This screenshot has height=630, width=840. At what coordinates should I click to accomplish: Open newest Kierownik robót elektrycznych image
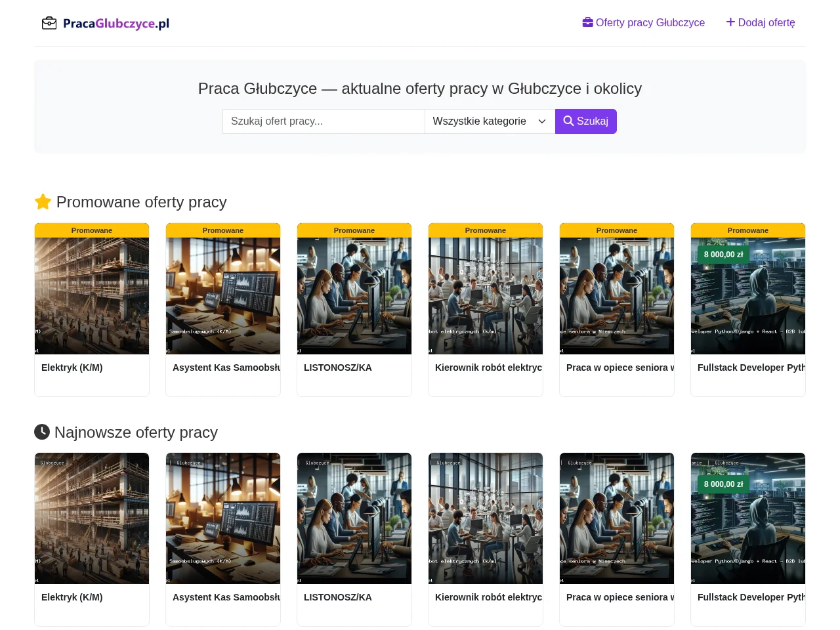[486, 518]
